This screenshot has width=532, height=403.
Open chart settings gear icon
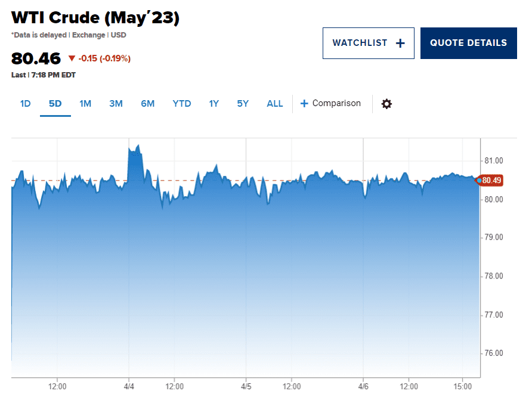(386, 104)
